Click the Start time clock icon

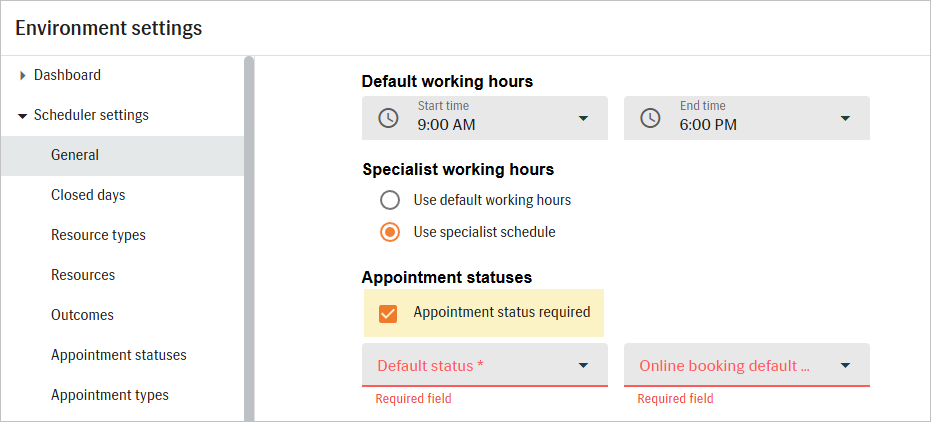(x=388, y=118)
